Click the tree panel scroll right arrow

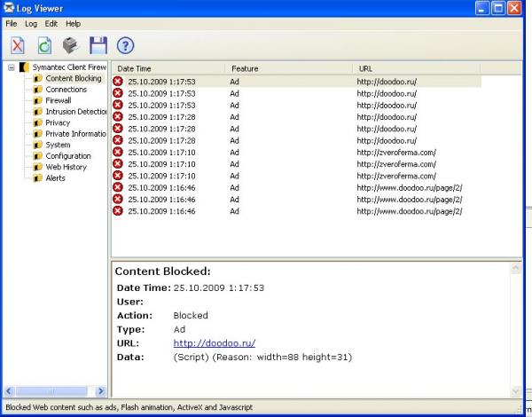pos(101,391)
